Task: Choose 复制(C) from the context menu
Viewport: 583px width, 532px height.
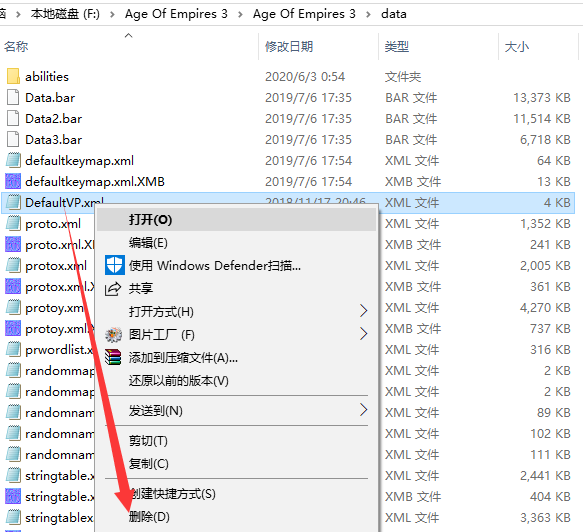Action: pos(237,464)
